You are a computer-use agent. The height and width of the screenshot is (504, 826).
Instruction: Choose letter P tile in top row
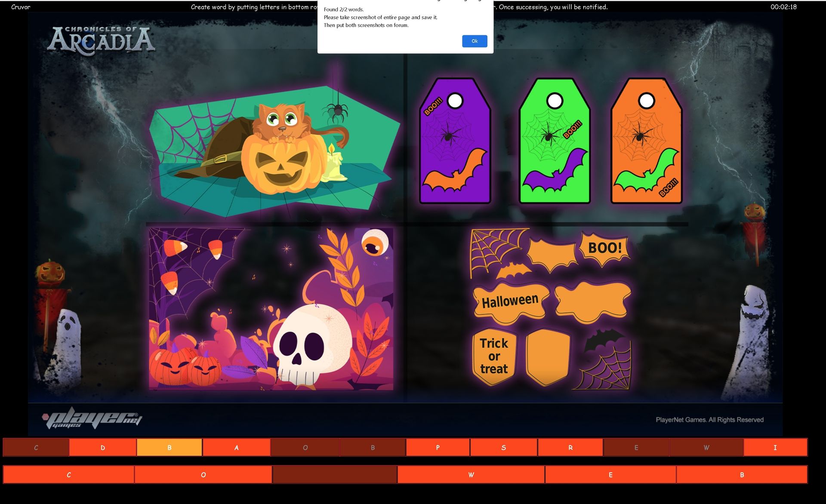pyautogui.click(x=438, y=448)
